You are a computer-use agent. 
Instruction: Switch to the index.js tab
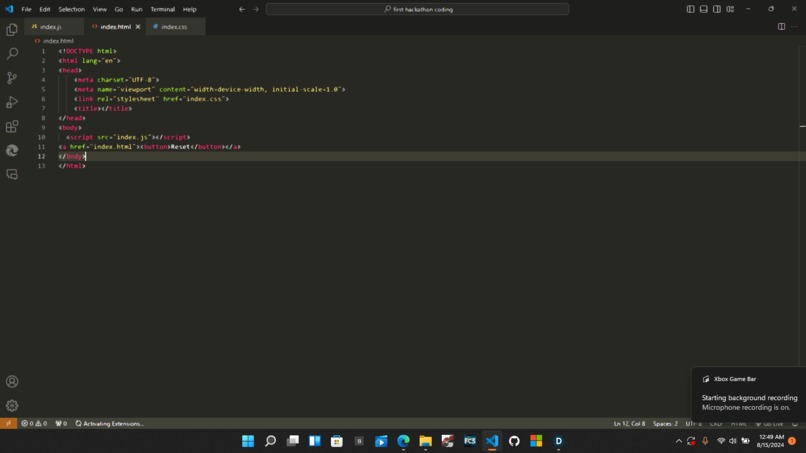pos(53,27)
